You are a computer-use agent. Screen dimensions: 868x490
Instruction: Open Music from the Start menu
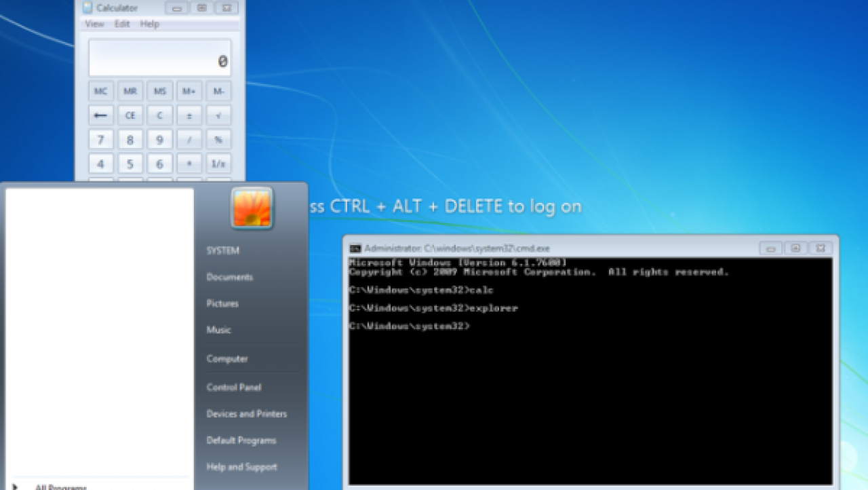pyautogui.click(x=219, y=330)
